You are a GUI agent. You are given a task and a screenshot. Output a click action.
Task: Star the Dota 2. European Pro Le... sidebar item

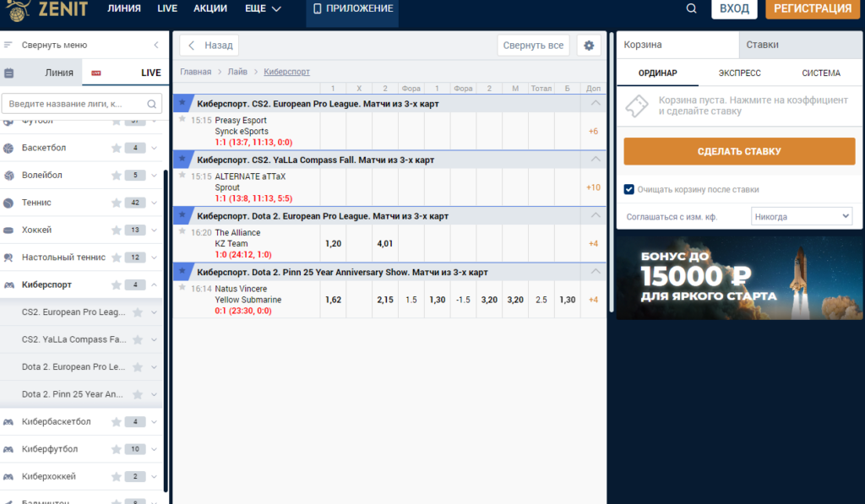click(138, 366)
